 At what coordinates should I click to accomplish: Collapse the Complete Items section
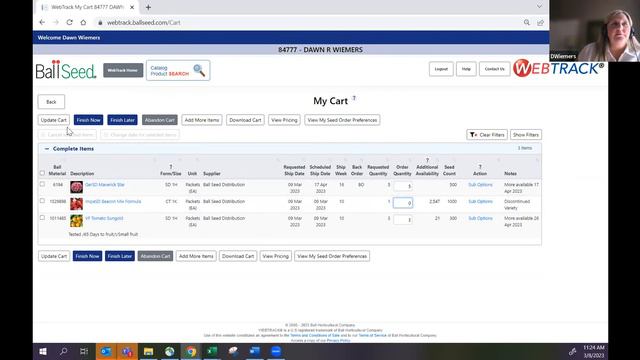click(47, 149)
